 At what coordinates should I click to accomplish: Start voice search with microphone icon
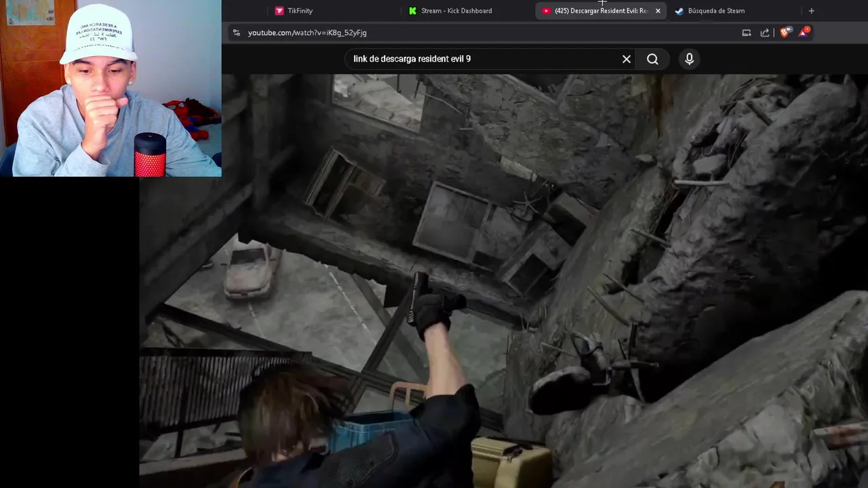pyautogui.click(x=689, y=59)
